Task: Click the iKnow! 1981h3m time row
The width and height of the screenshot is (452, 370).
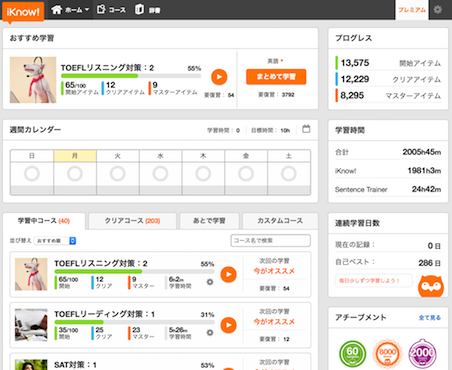Action: point(388,171)
